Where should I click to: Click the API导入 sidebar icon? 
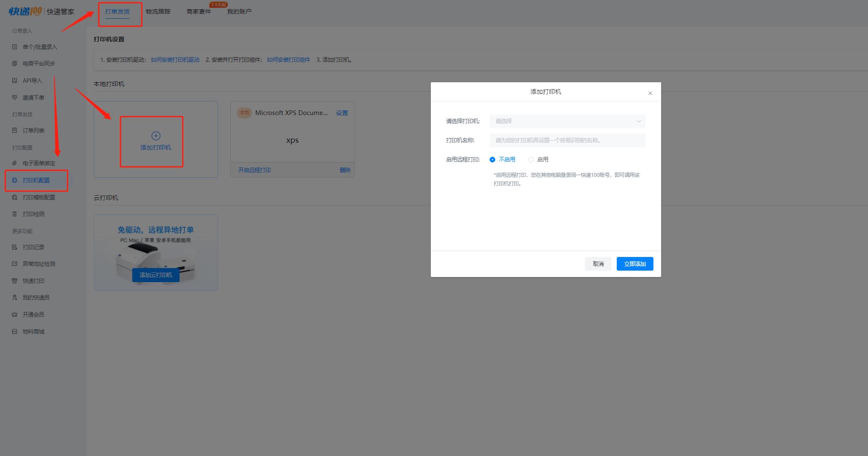click(x=15, y=81)
